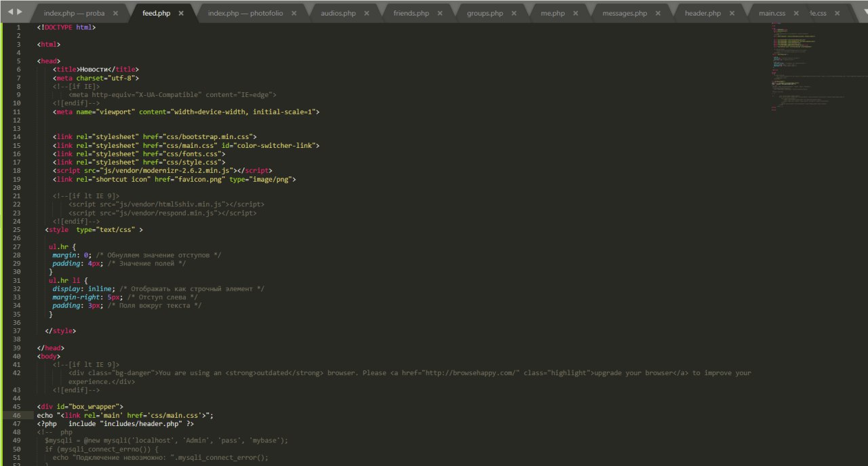Select the header.php tab
Screen dimensions: 868x466
pos(703,14)
